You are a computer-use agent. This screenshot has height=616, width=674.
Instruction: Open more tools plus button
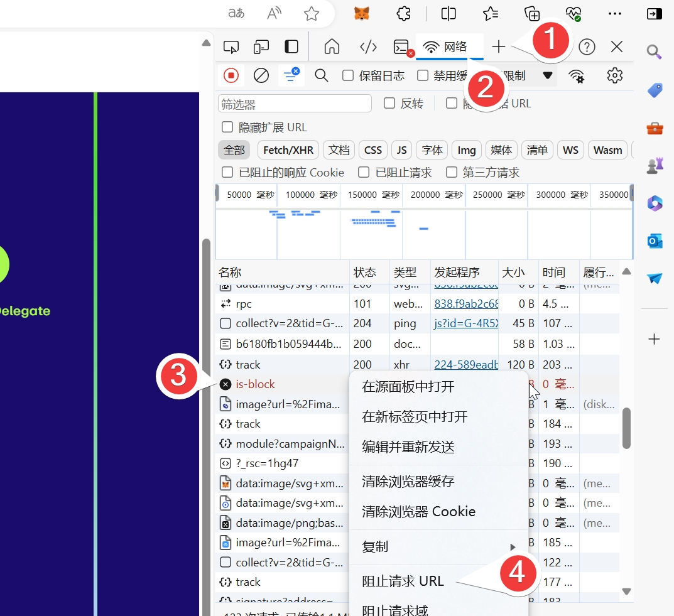[x=498, y=47]
